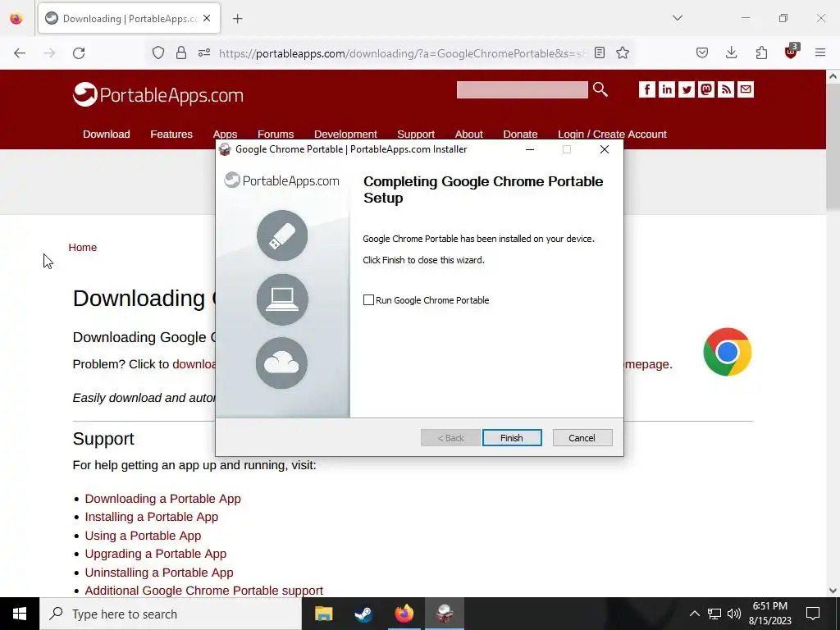
Task: Open Using a Portable App link
Action: click(x=143, y=536)
